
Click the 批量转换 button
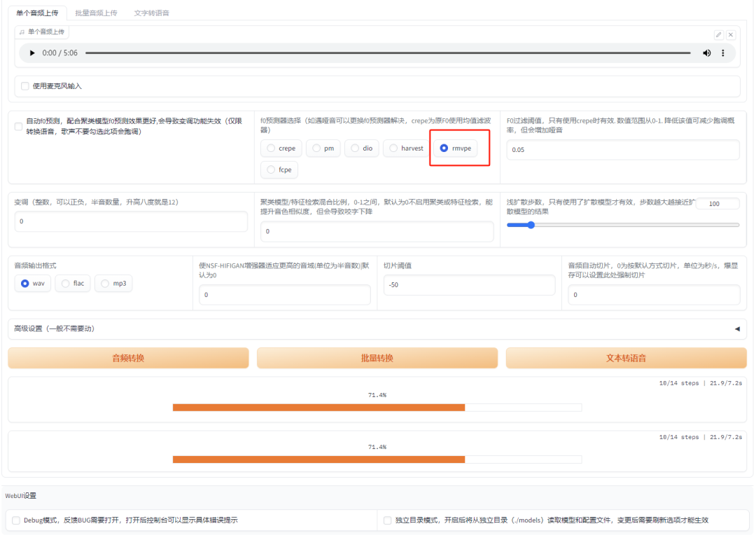[x=377, y=358]
